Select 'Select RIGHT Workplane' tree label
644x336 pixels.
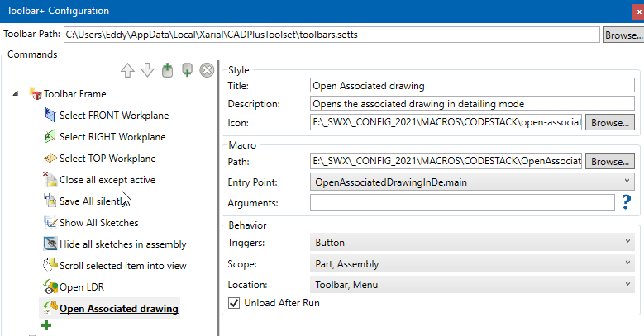(112, 137)
